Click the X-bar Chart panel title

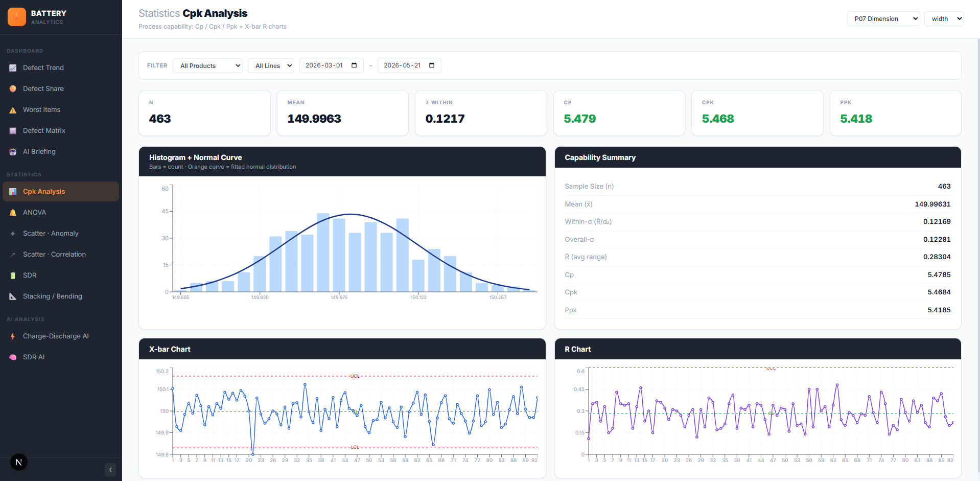pos(170,349)
